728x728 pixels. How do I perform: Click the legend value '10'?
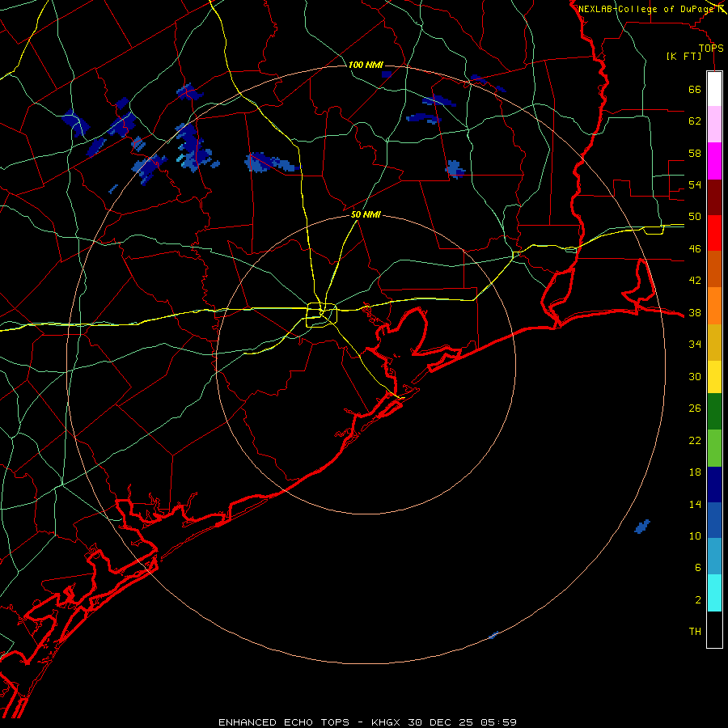coord(695,536)
